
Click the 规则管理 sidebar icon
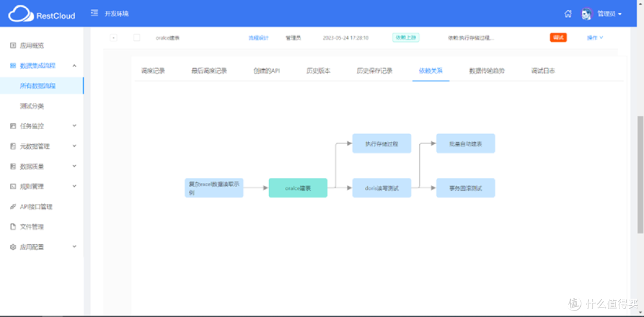(x=13, y=187)
